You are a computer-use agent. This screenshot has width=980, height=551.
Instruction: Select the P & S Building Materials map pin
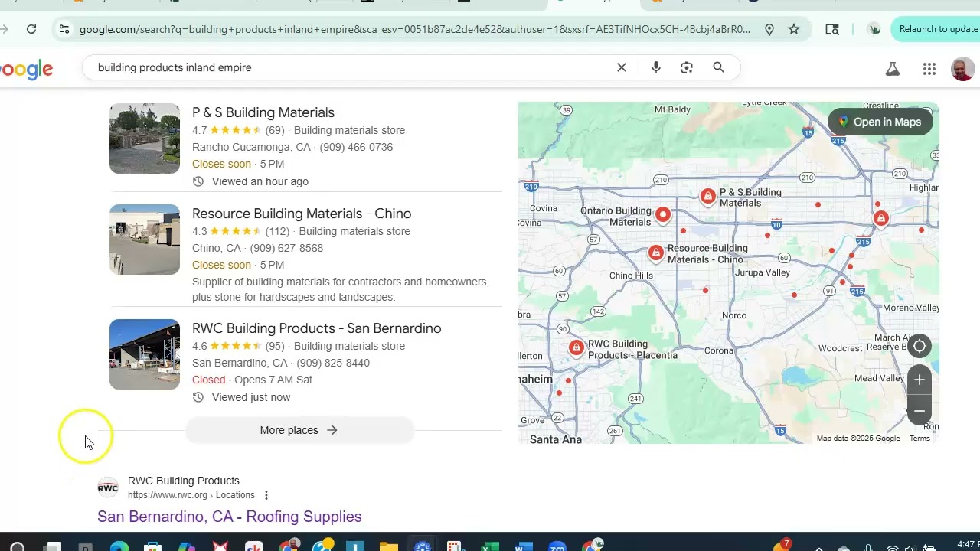[708, 197]
